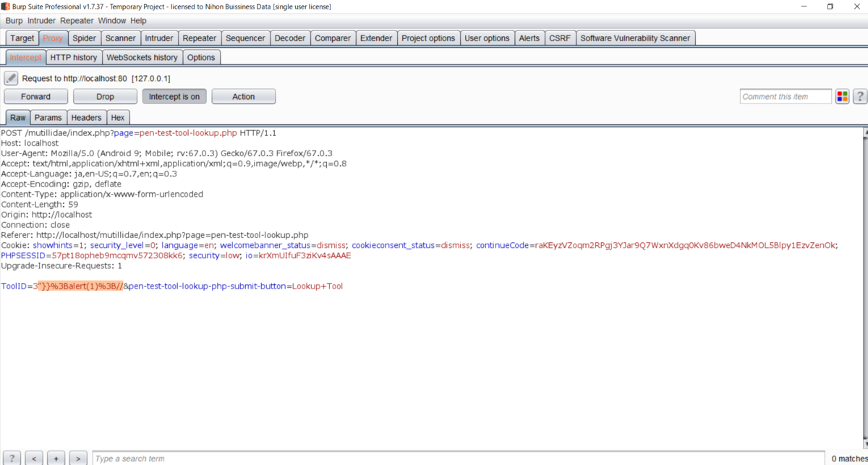The width and height of the screenshot is (868, 465).
Task: Click the Upgrade-Insecure-Requests header line
Action: pyautogui.click(x=61, y=266)
